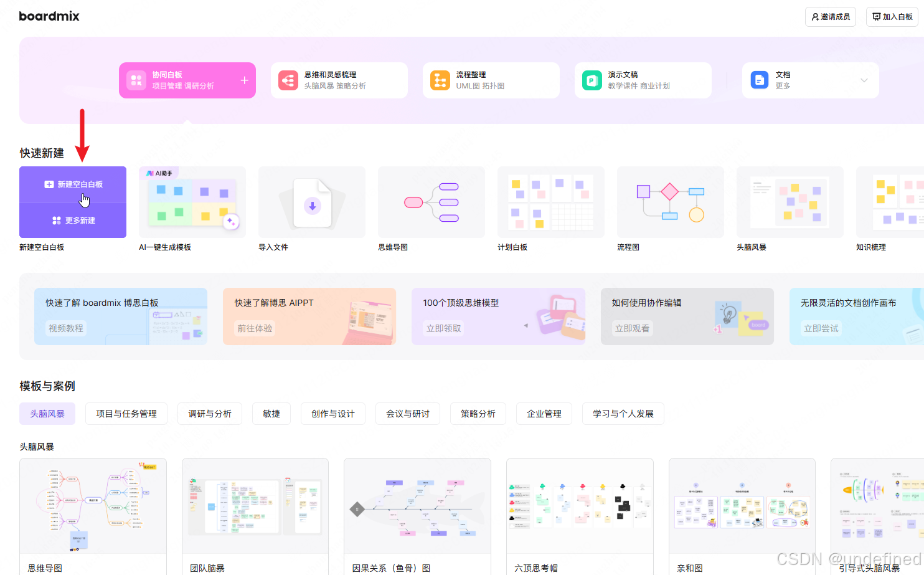This screenshot has width=924, height=575.
Task: Click the 立即观看 button
Action: point(632,328)
